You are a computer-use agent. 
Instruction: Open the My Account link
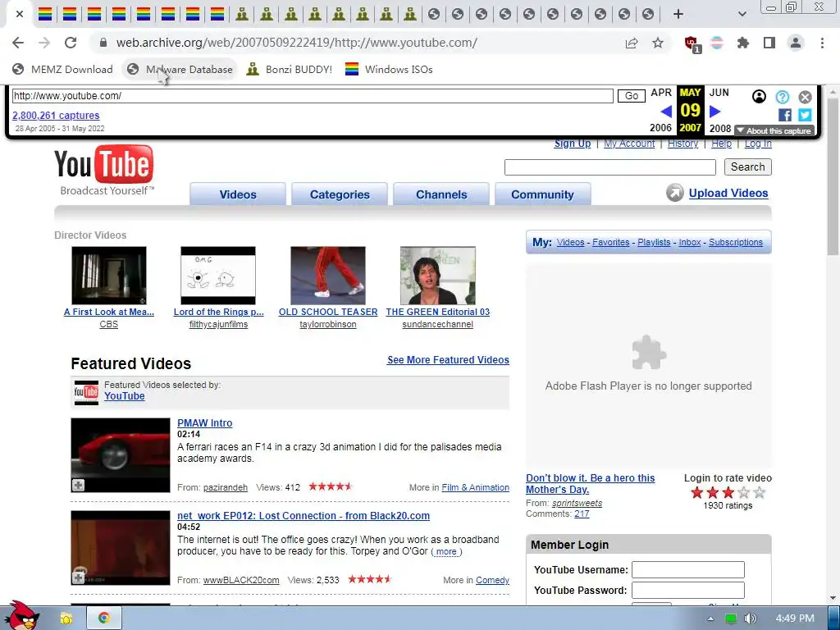tap(629, 144)
